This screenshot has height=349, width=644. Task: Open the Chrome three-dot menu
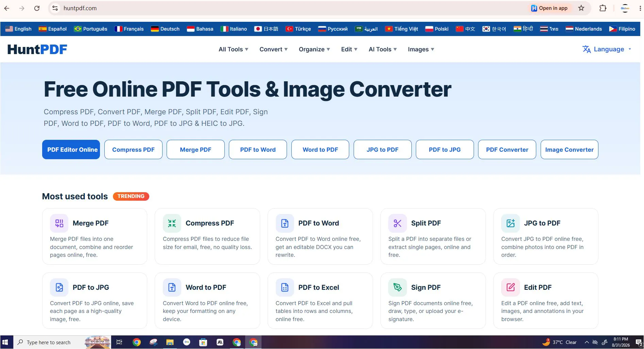point(640,8)
